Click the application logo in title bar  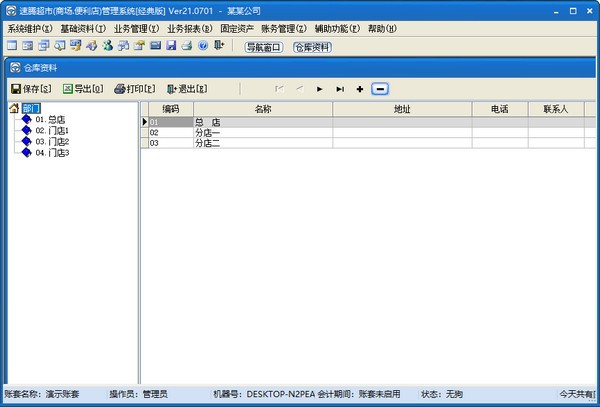pos(11,11)
